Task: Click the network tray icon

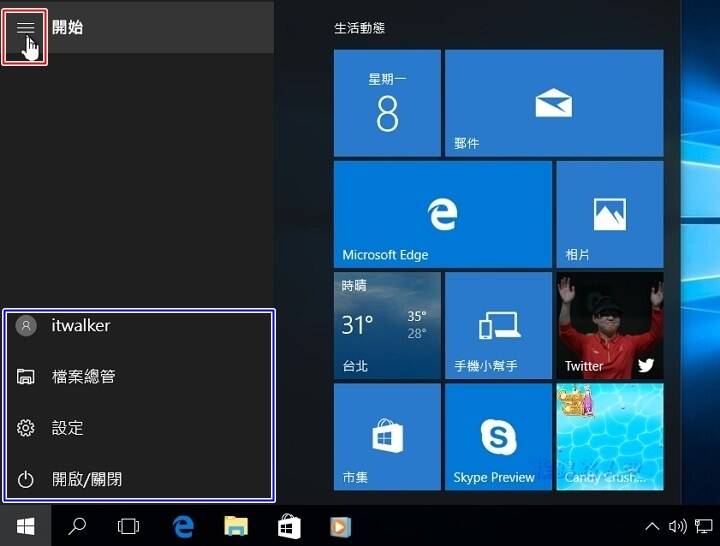Action: (703, 526)
